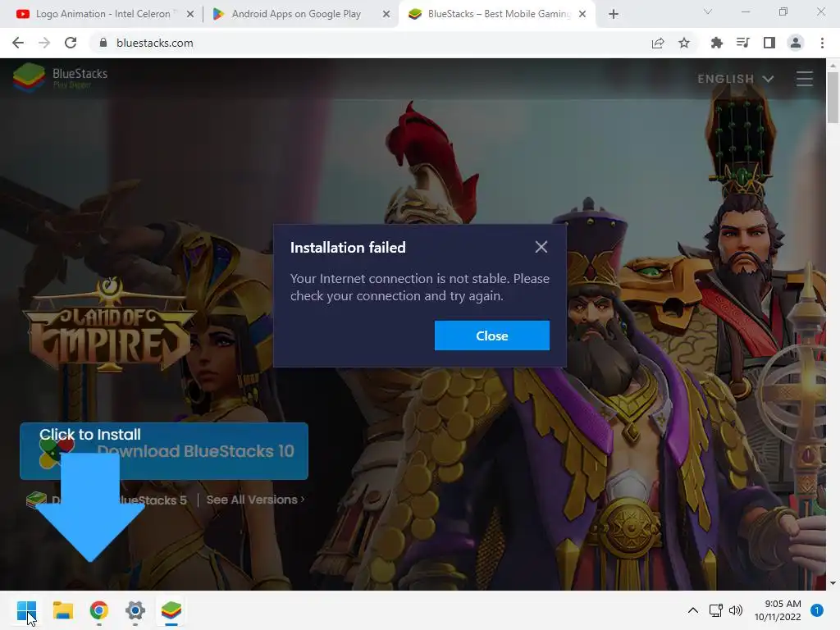Viewport: 840px width, 630px height.
Task: Reload the bluestacks.com page
Action: click(x=71, y=43)
